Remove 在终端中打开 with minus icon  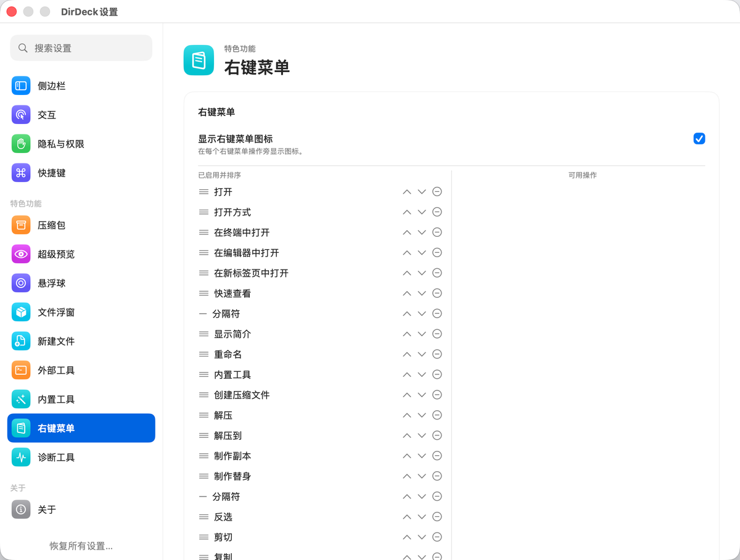click(437, 233)
